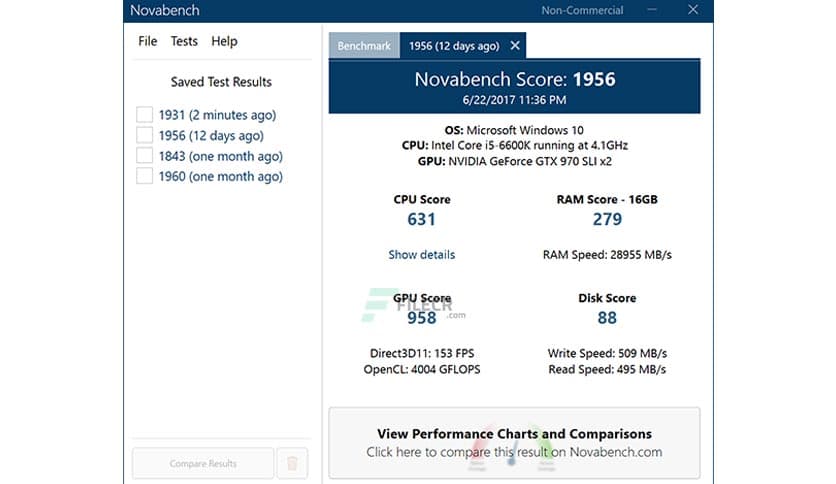Click the CPU: Intel Core i5-6600K line
Screen dimensions: 836x484
pyautogui.click(x=515, y=146)
